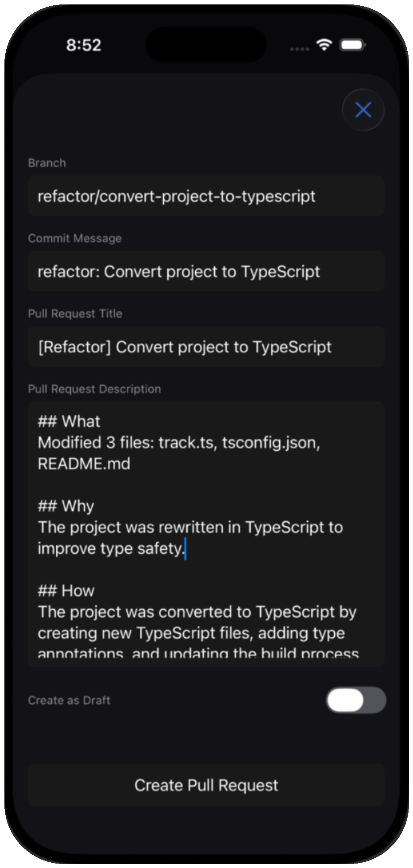Tap the Commit Message label

pos(75,238)
